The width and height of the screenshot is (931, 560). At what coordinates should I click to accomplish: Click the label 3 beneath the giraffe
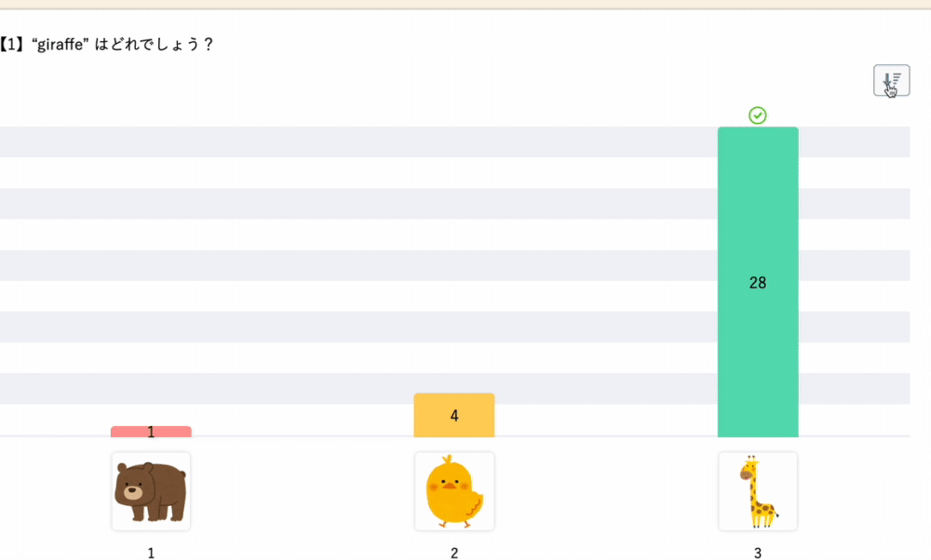[758, 553]
